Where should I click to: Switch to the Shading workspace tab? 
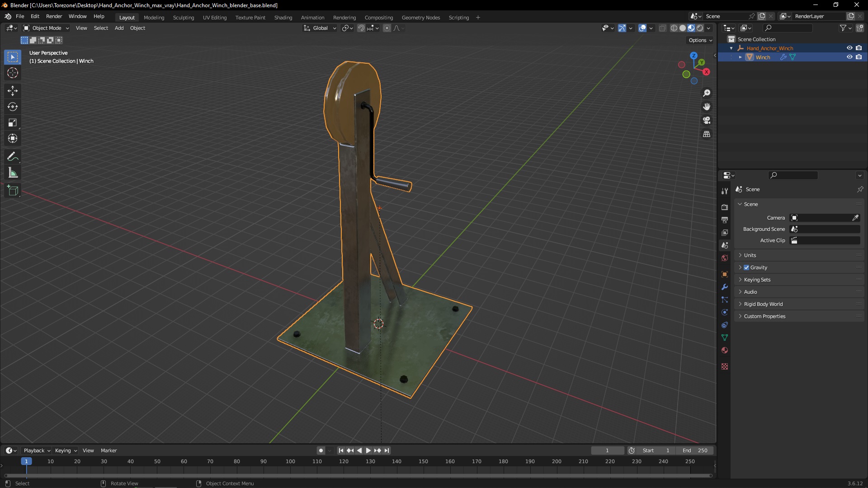click(x=283, y=18)
